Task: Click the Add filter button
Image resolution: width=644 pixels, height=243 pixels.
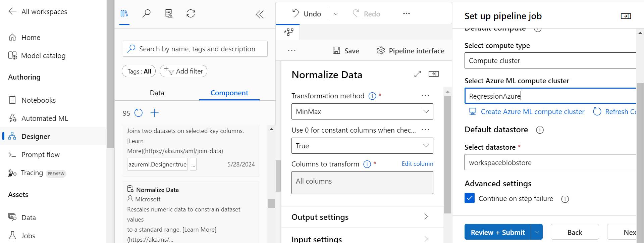Action: click(x=183, y=71)
